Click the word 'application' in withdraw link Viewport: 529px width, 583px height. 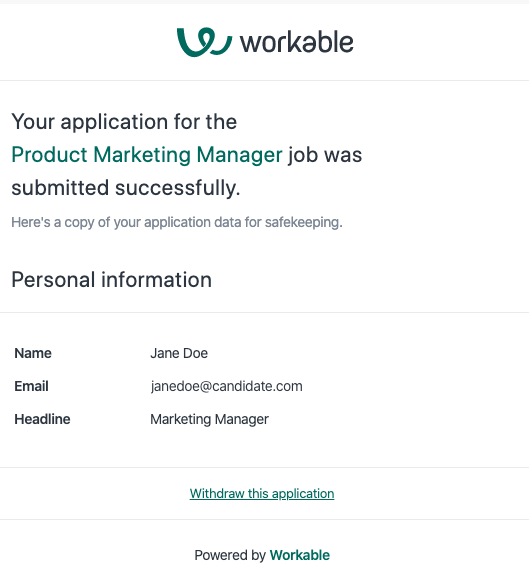303,494
